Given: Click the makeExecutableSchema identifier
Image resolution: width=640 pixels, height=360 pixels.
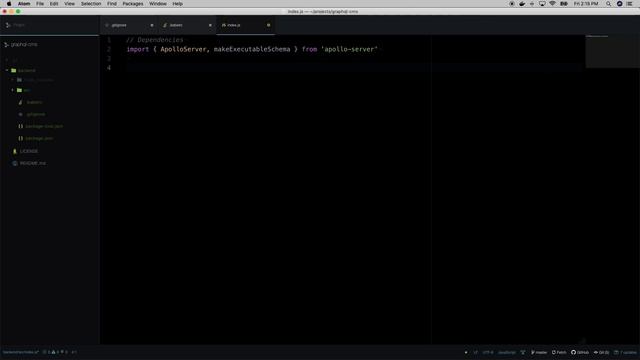Looking at the screenshot, I should tap(252, 49).
